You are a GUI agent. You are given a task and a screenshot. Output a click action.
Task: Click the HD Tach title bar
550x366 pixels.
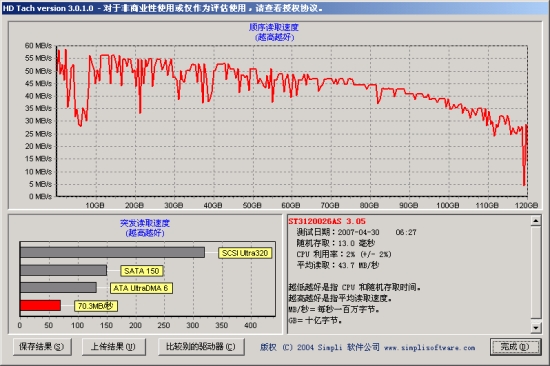(x=275, y=8)
